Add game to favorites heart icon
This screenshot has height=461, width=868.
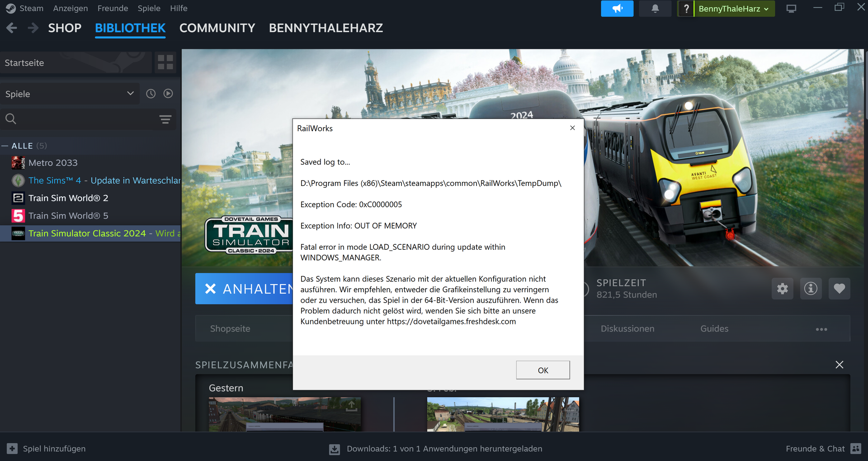[x=840, y=289]
